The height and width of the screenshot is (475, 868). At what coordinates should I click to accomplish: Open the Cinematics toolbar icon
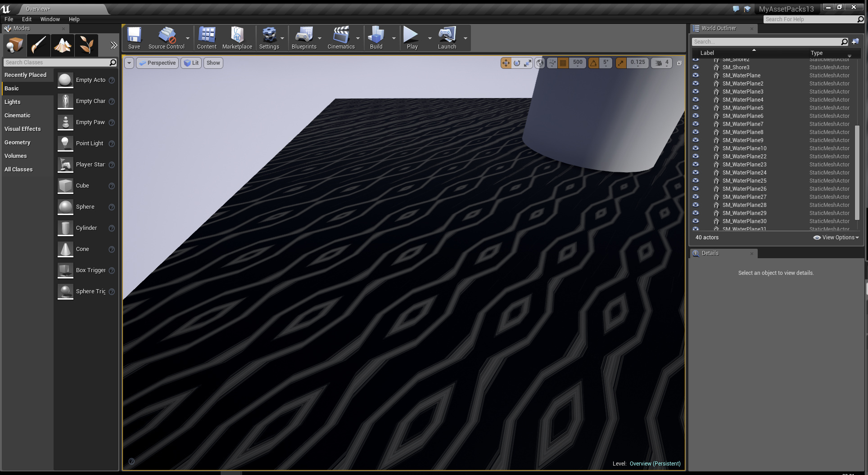(x=341, y=38)
